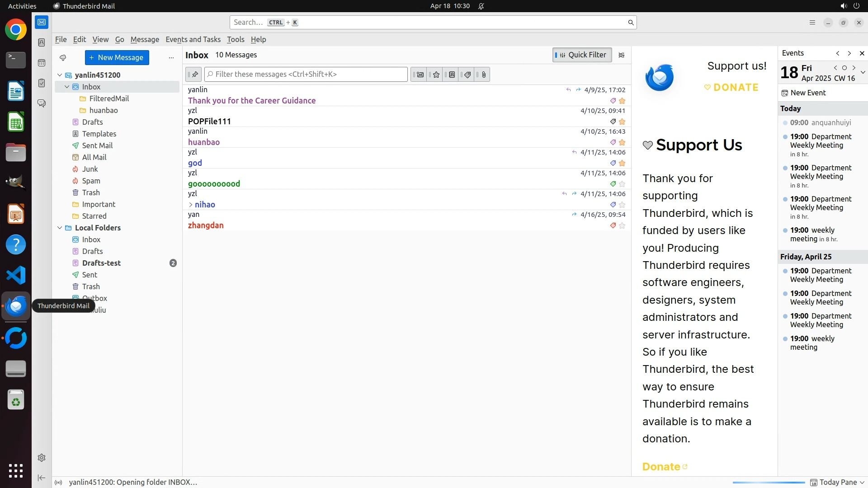Collapse the spaces toolbar arrow icon
868x488 pixels.
42,478
